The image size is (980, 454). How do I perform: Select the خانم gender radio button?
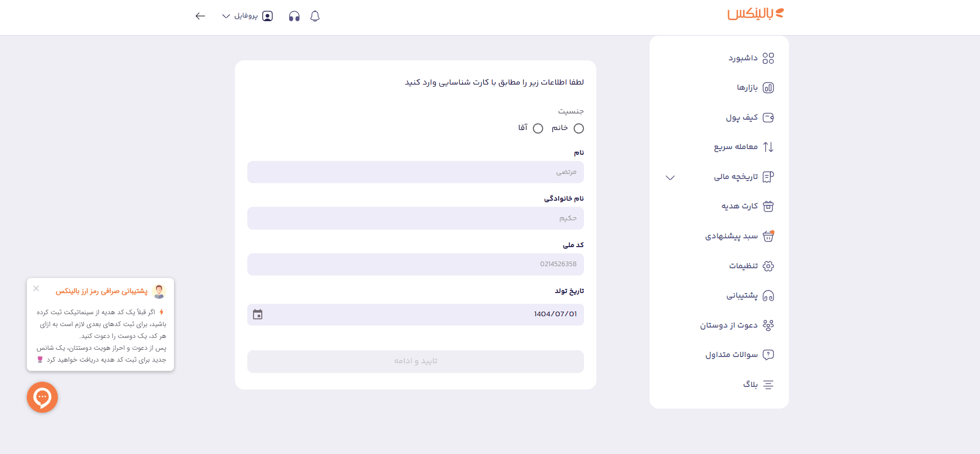click(578, 128)
